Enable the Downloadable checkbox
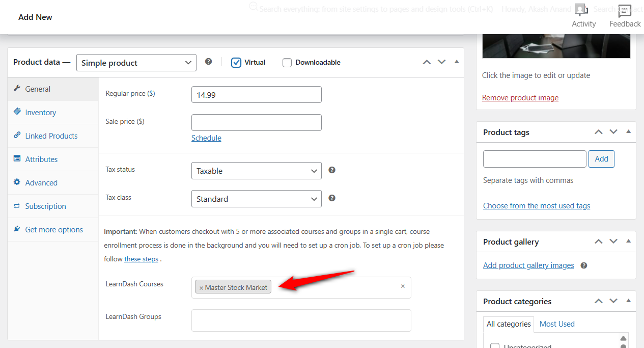Viewport: 644px width, 348px height. click(x=287, y=62)
